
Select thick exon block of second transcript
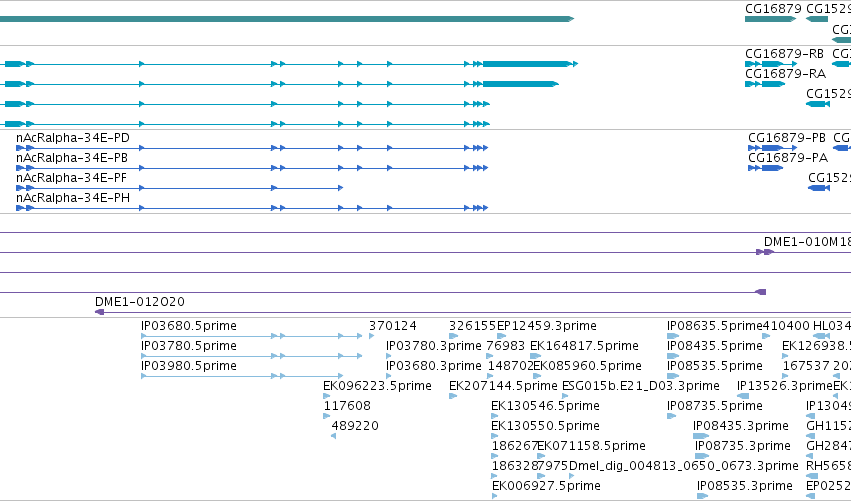pos(520,84)
